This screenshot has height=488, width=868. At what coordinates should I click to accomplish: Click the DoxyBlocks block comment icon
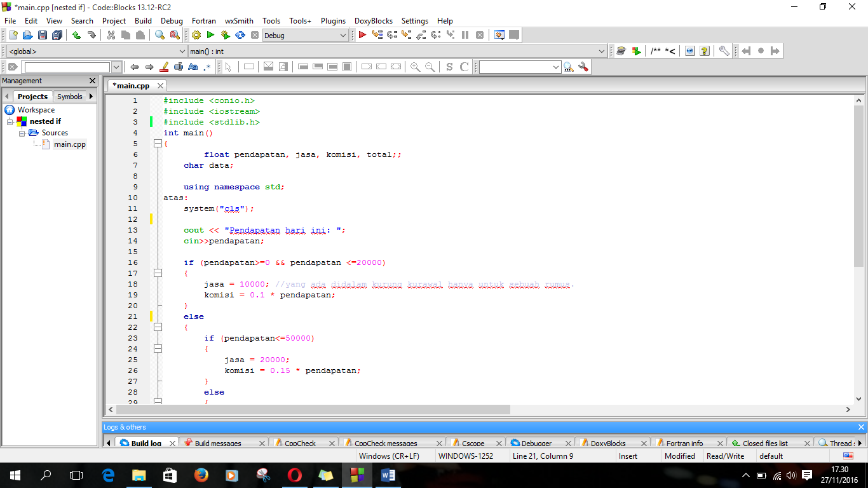[x=655, y=51]
